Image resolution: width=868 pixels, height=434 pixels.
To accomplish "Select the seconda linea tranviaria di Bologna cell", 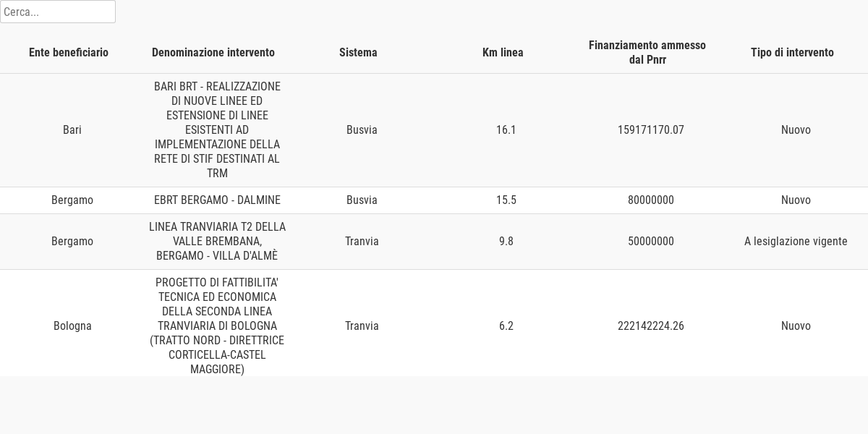I will point(217,326).
